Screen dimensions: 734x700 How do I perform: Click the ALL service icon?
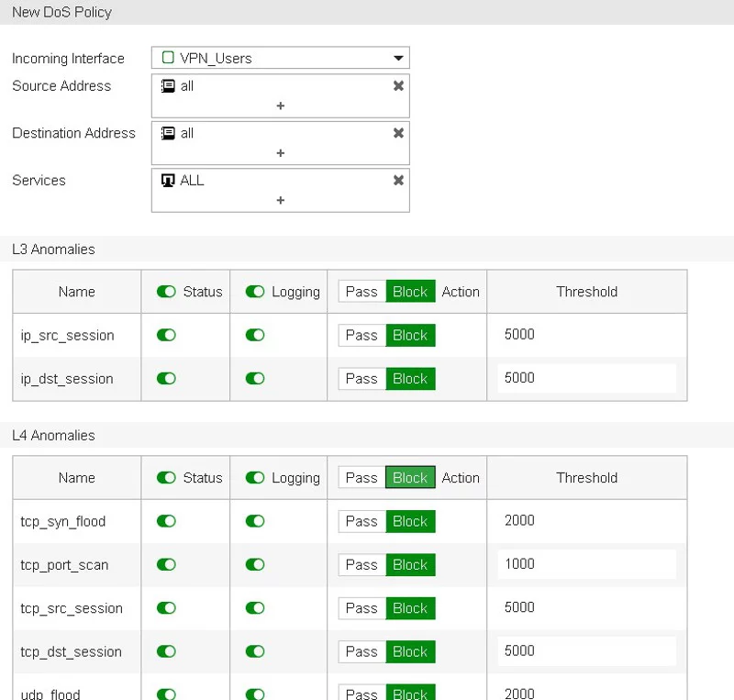point(168,181)
